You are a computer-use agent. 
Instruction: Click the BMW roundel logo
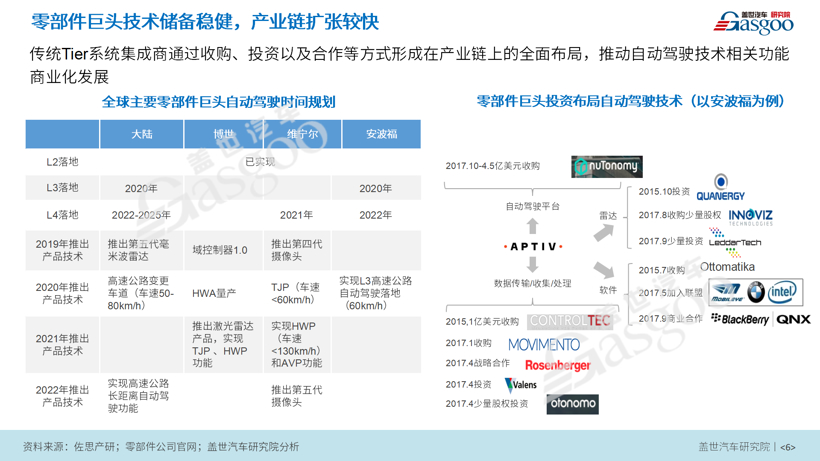[756, 292]
